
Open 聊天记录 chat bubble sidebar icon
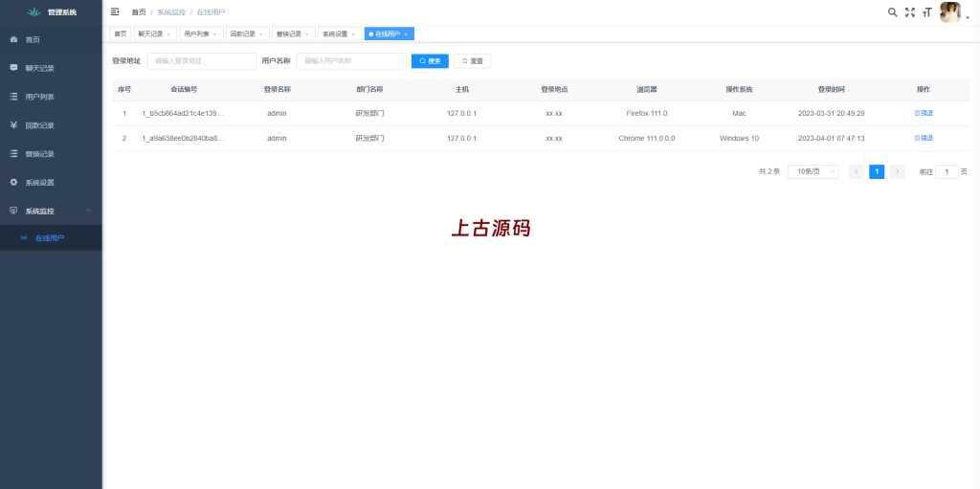click(x=13, y=68)
